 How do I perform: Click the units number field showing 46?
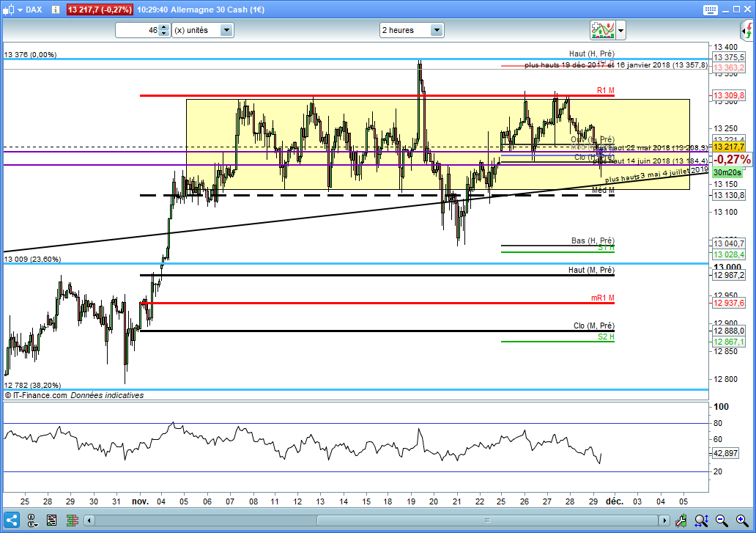tap(138, 30)
